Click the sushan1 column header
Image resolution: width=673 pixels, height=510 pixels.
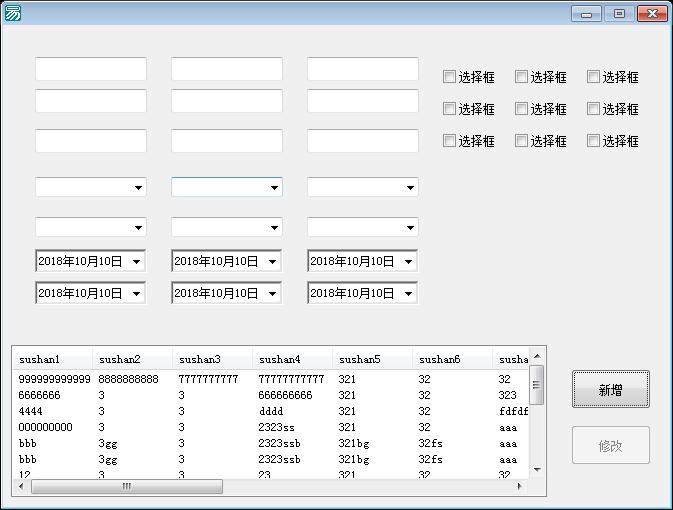(x=52, y=359)
